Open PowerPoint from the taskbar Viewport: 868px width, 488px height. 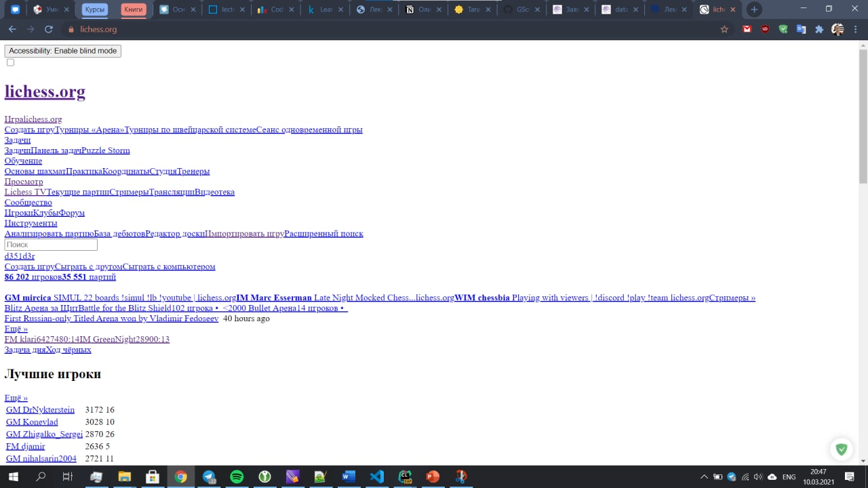(x=433, y=476)
